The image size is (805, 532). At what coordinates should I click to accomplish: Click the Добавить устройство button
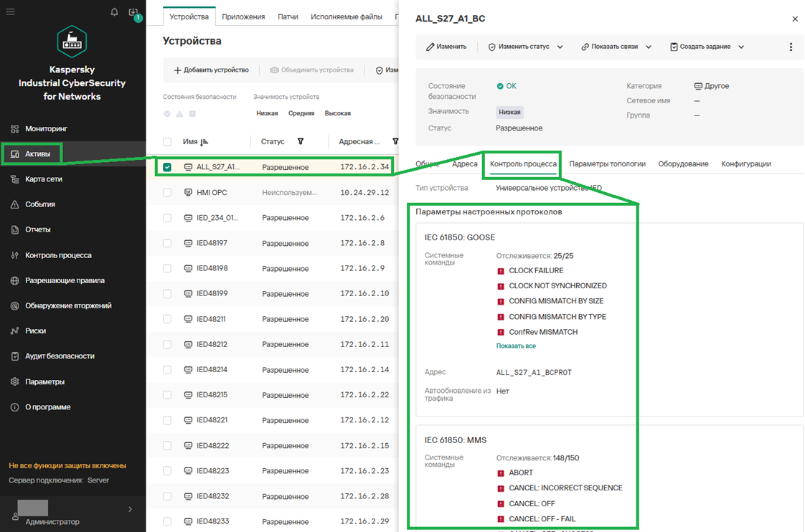(x=211, y=70)
